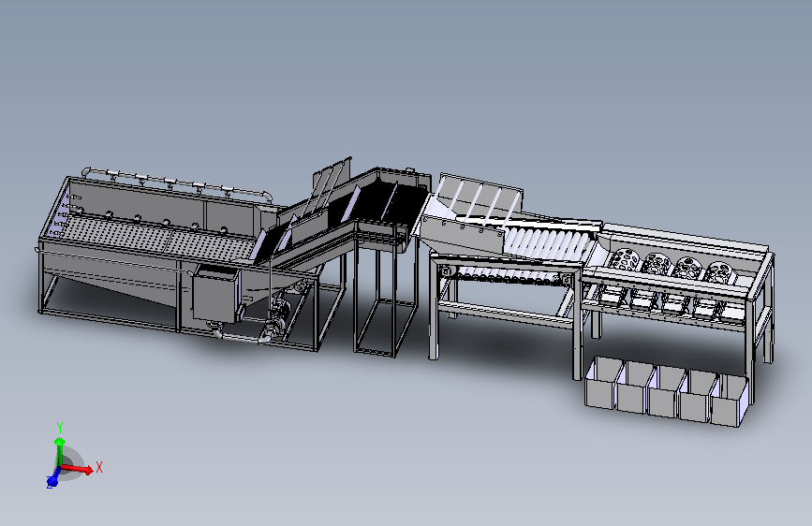This screenshot has width=812, height=526.
Task: Select the rightmost collection bin on the floor
Action: (x=730, y=401)
